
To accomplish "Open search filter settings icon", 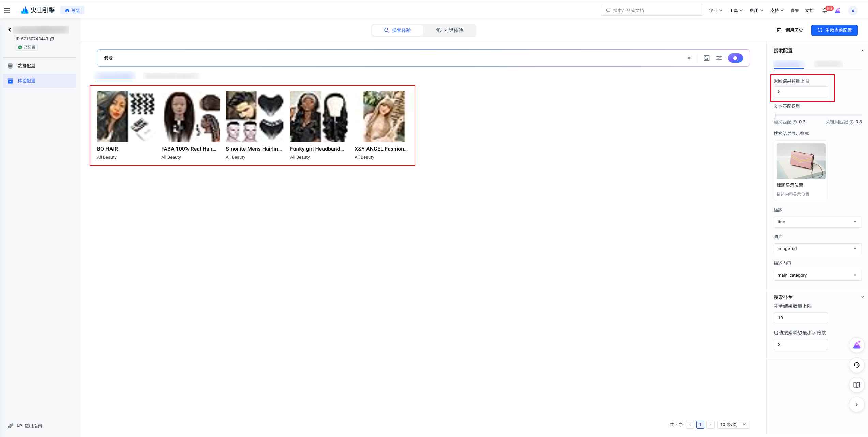I will click(719, 58).
